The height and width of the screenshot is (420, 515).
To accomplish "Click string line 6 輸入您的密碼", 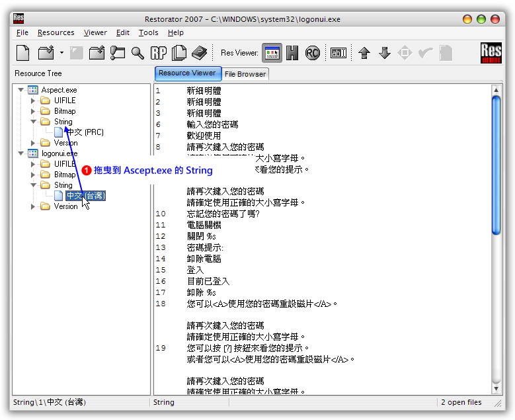I will click(x=212, y=124).
